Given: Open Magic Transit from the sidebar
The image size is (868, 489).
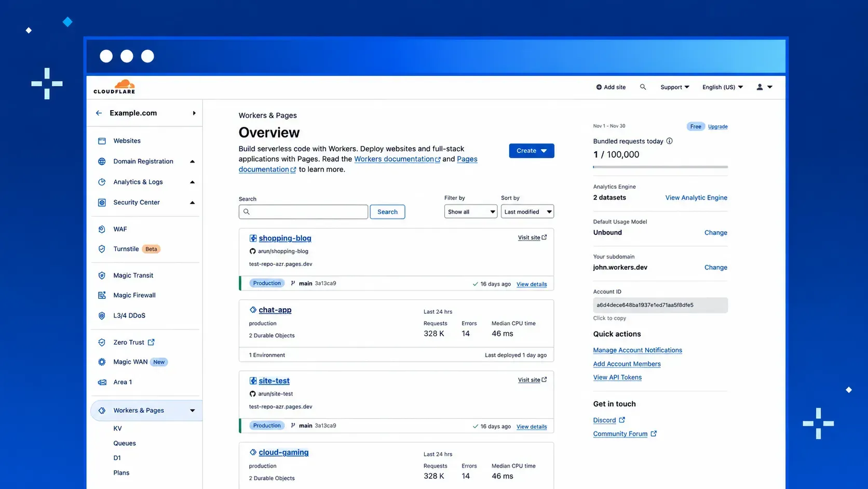Looking at the screenshot, I should point(133,275).
